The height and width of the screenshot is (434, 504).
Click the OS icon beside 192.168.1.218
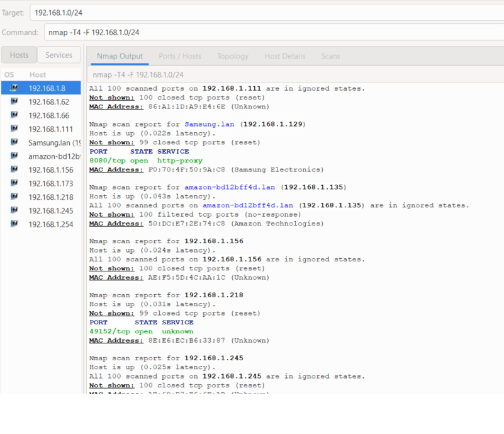[14, 197]
